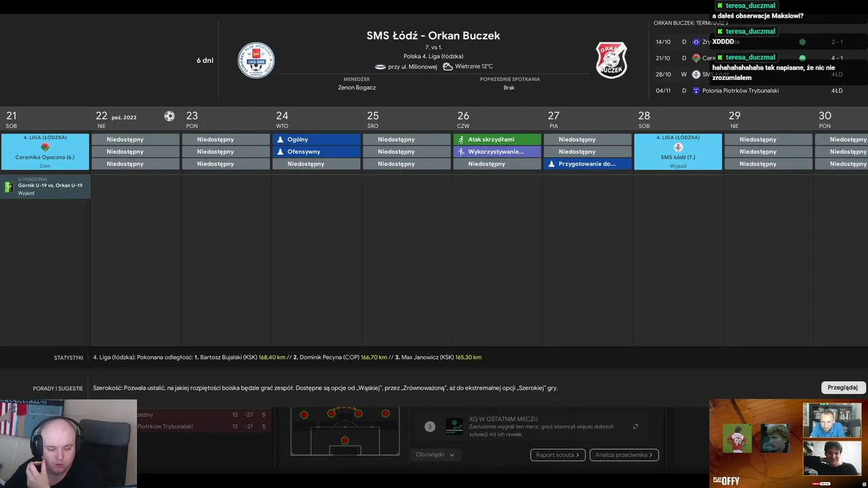Open the Orkan Buczek club badge

click(612, 60)
